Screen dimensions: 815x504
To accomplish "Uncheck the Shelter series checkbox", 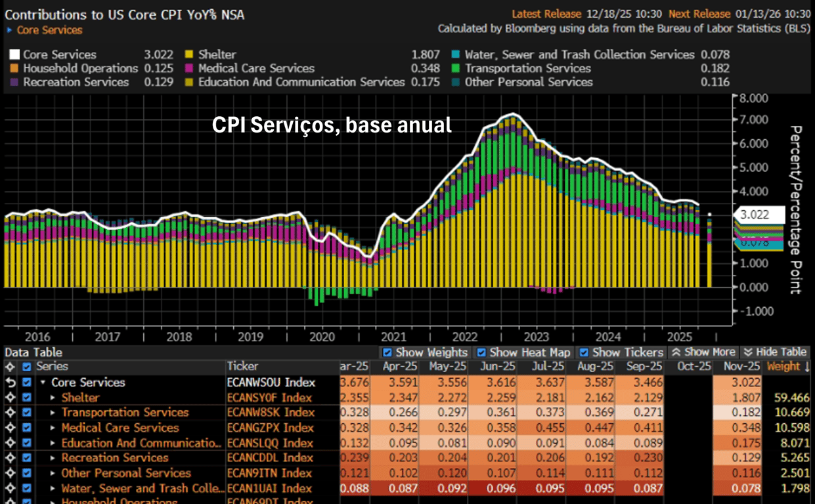I will (27, 398).
